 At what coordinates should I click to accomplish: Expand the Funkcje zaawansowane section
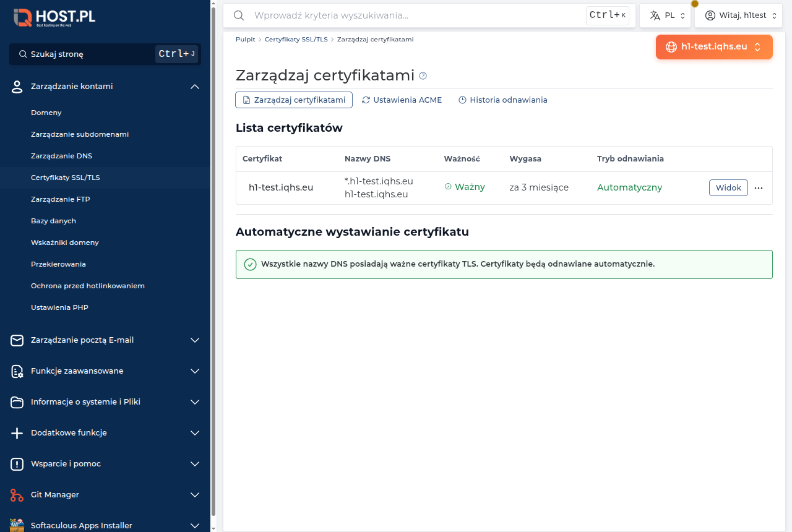point(195,371)
